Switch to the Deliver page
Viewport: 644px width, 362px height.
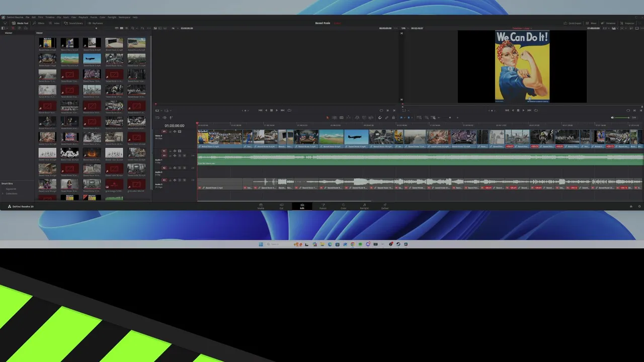coord(385,207)
